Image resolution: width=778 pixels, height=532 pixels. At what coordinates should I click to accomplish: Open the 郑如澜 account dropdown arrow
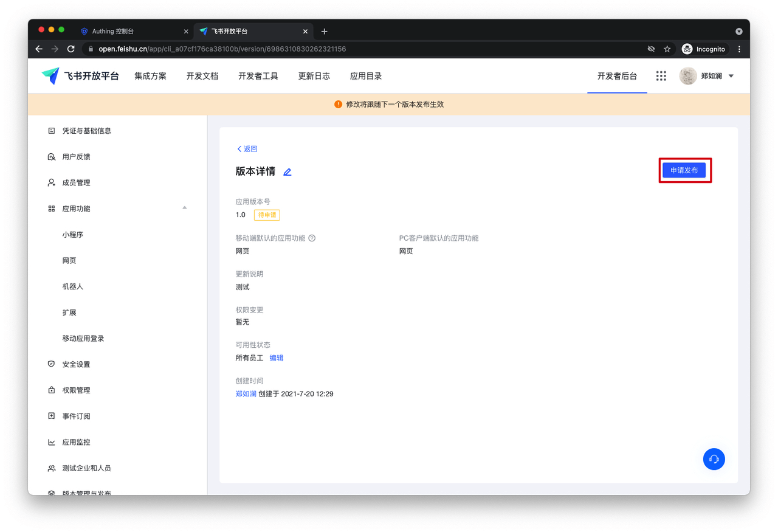731,76
